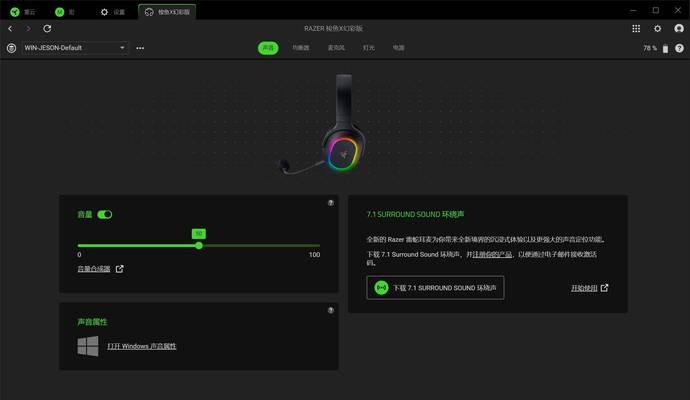Click the 7.1 SURROUND SOUND heading
The image size is (690, 400).
pos(415,214)
